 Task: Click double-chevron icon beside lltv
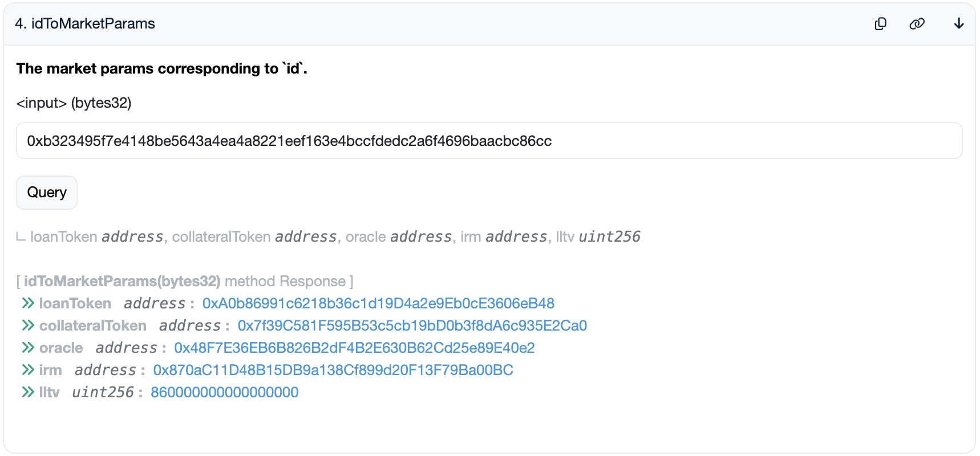click(28, 392)
